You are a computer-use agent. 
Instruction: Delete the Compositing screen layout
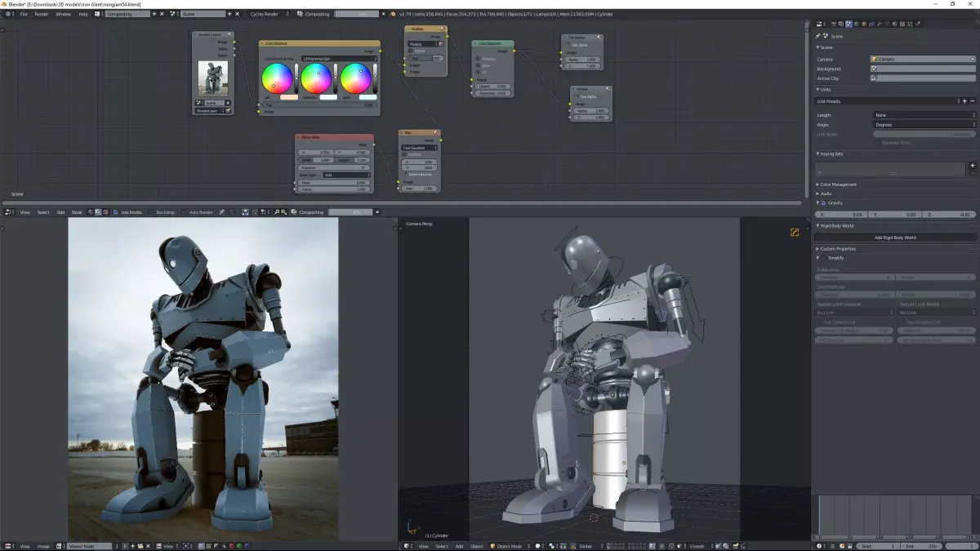[162, 14]
